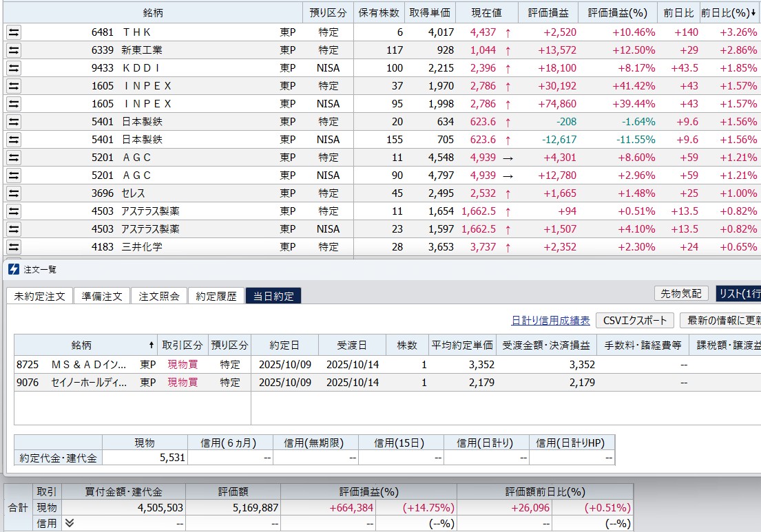Select the 8725 MS&ADイン... order row
Image resolution: width=761 pixels, height=532 pixels.
tap(387, 365)
